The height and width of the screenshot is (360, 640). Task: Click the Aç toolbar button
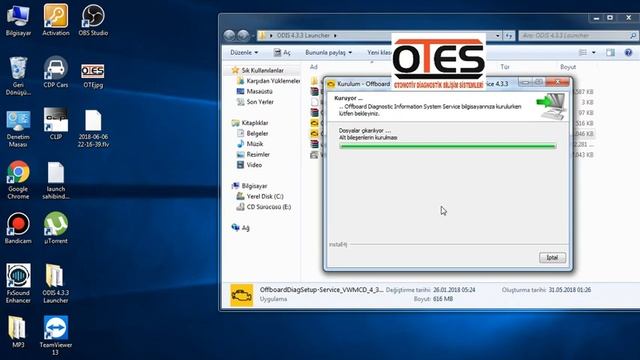[x=282, y=53]
